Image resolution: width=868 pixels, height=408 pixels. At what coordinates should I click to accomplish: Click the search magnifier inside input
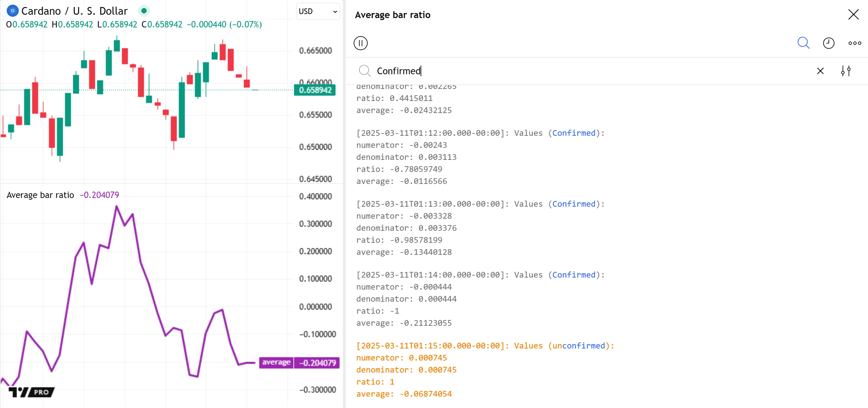pyautogui.click(x=364, y=71)
